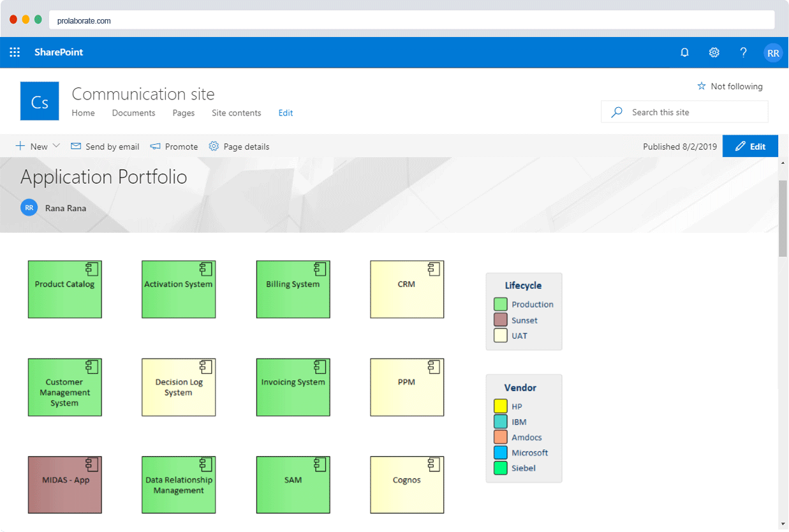Click the Page details gear icon

click(214, 146)
